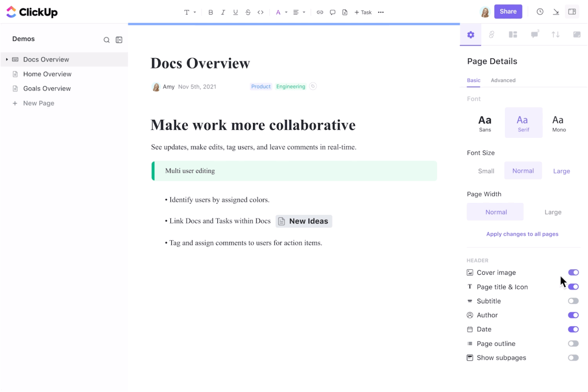Click Apply changes to all pages
Viewport: 588px width, 392px height.
click(x=522, y=234)
